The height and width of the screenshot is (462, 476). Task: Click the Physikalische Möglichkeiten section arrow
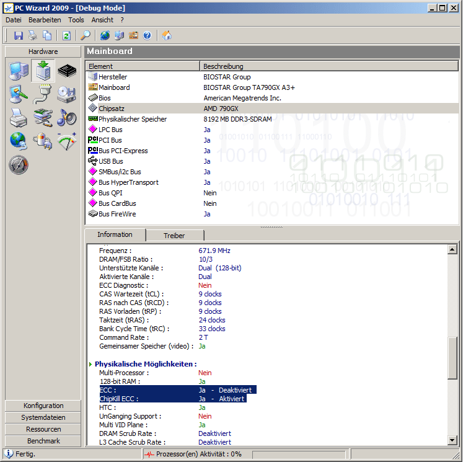[x=90, y=364]
